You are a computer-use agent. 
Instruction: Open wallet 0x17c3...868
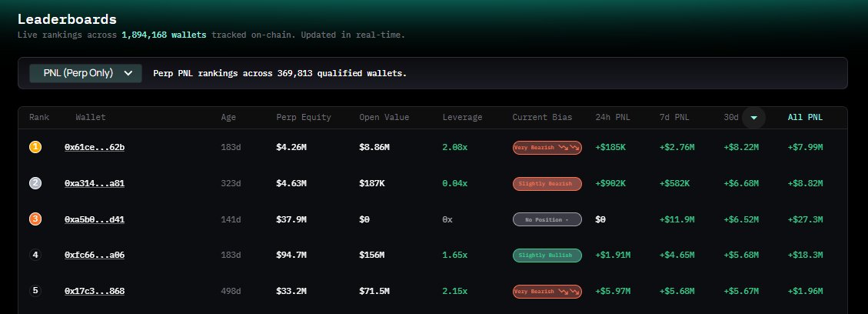(95, 291)
